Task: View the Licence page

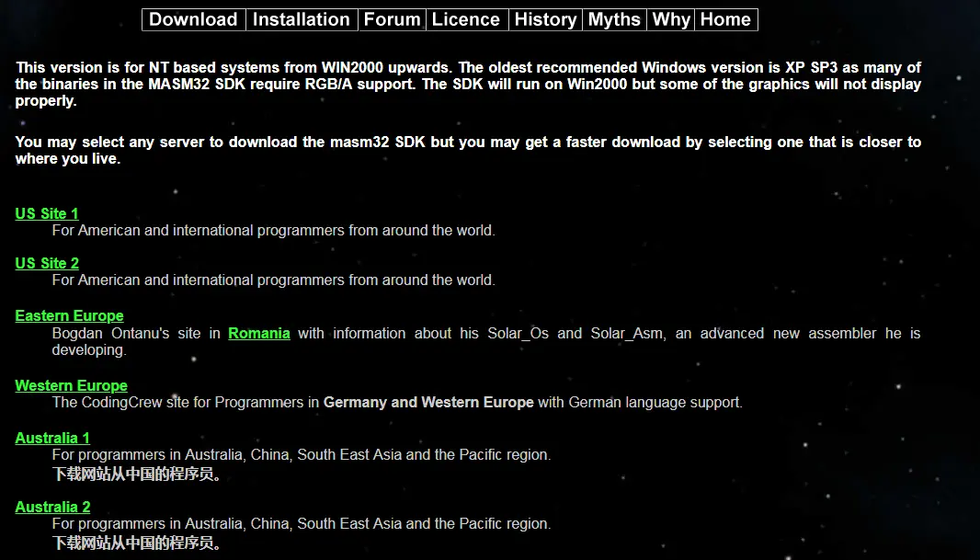Action: click(x=466, y=19)
